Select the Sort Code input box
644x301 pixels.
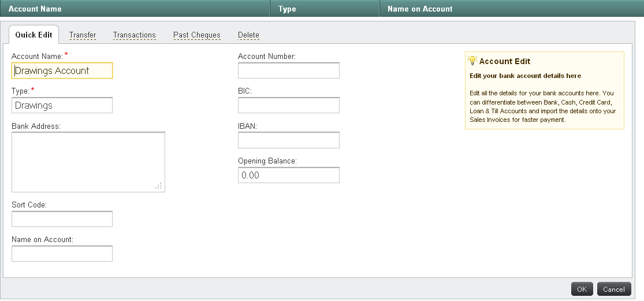(62, 219)
